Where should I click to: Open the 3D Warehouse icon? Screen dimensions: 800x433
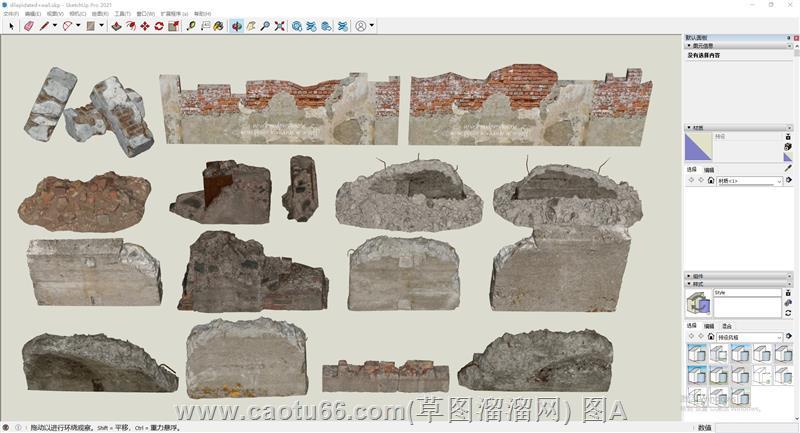296,26
